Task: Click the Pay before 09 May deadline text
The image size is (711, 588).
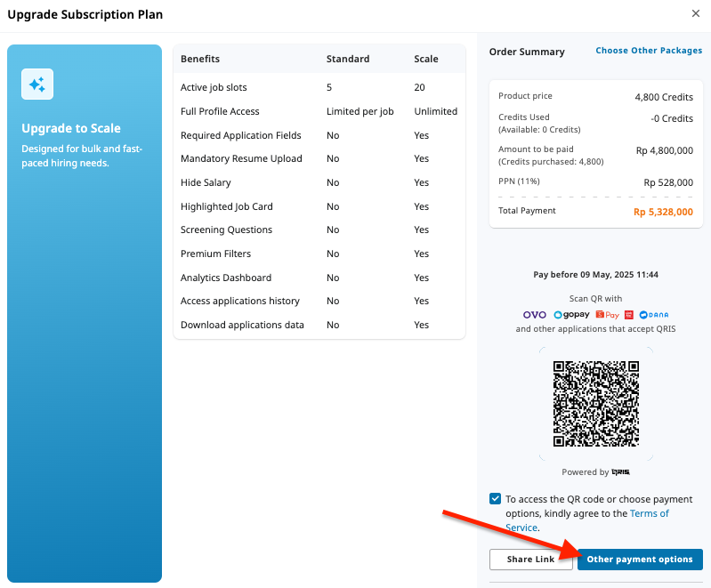Action: click(x=595, y=275)
